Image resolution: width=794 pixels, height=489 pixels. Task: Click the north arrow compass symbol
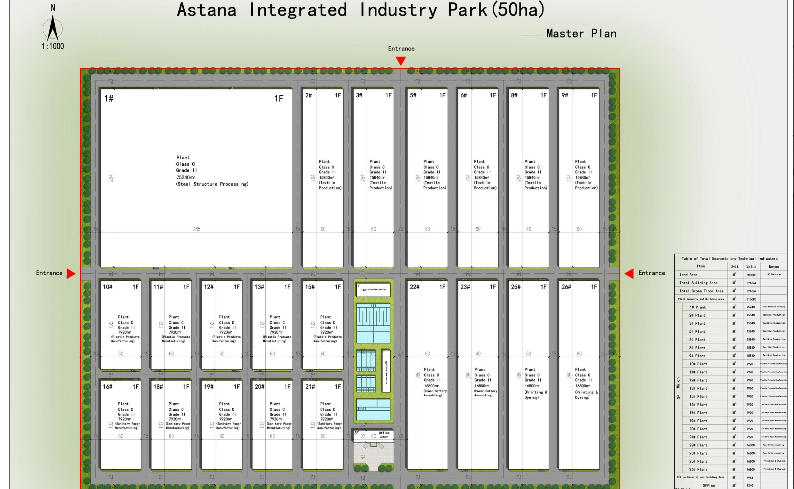point(52,22)
